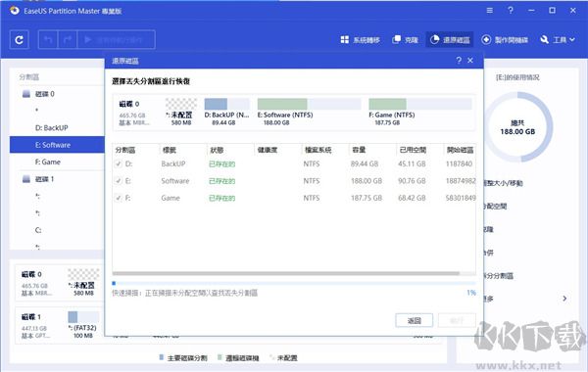588x372 pixels.
Task: Click the (FAT32) 100 MB block on 磁碟 1
Action: tap(83, 325)
